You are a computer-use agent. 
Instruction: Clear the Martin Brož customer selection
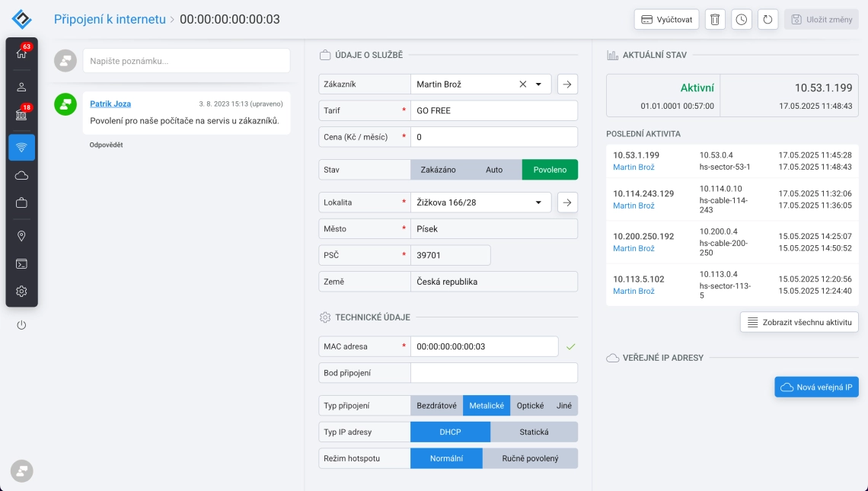(x=522, y=84)
